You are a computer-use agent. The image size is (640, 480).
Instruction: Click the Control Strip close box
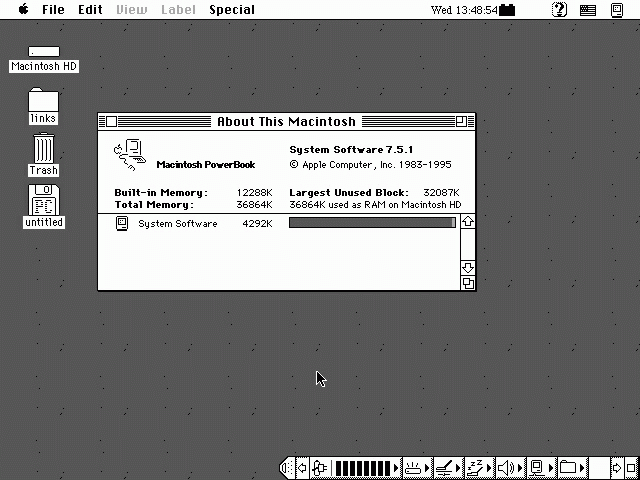click(x=631, y=468)
